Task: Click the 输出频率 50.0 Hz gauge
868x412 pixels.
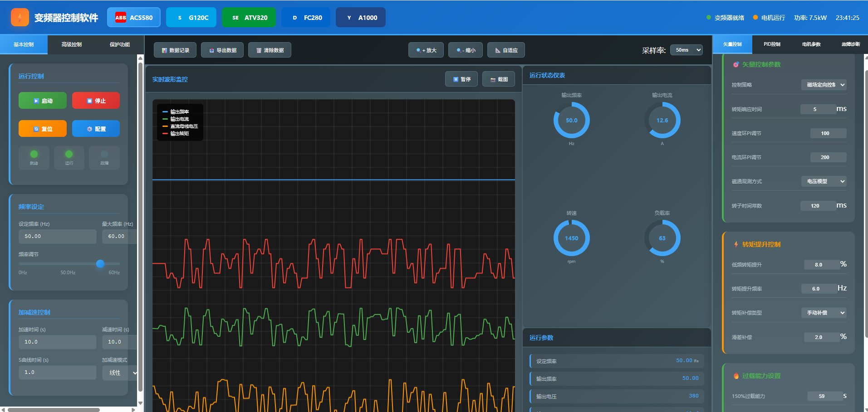Action: click(x=572, y=120)
